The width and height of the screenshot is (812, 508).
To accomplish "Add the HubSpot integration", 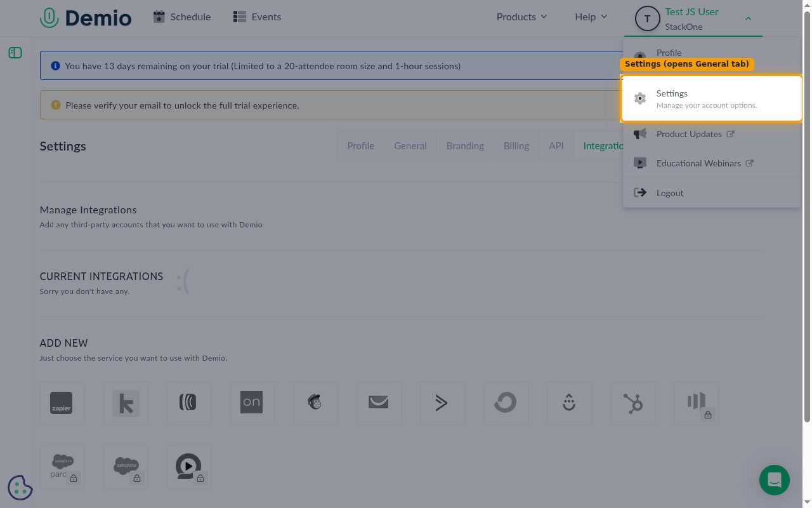I will pos(633,403).
